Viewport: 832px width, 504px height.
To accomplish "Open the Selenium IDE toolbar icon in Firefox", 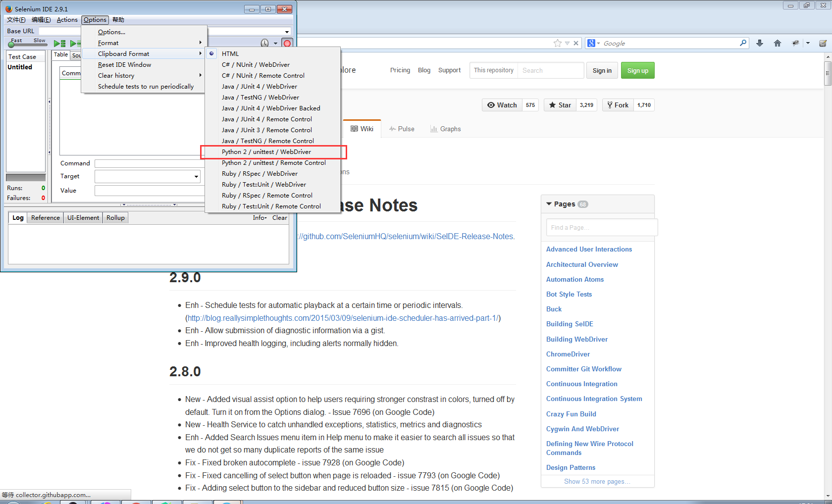I will tap(823, 43).
